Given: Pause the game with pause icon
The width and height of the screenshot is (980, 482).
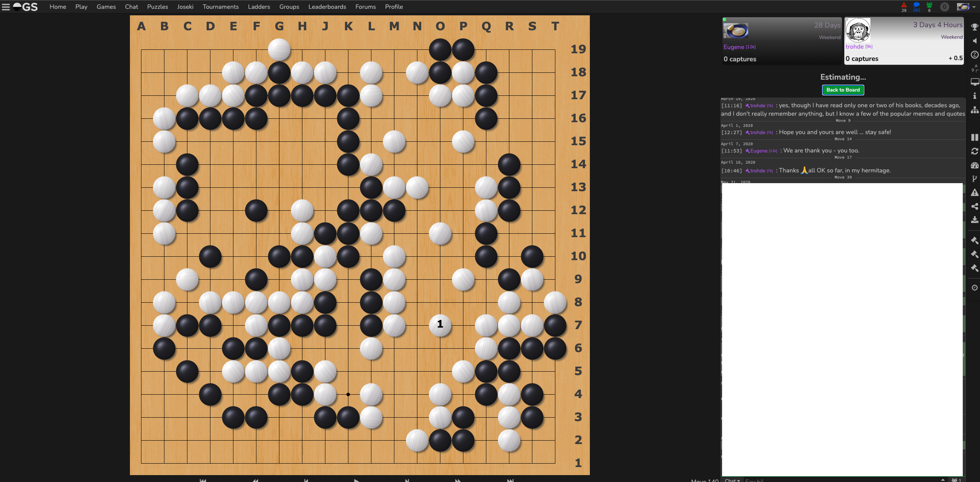Looking at the screenshot, I should tap(975, 137).
